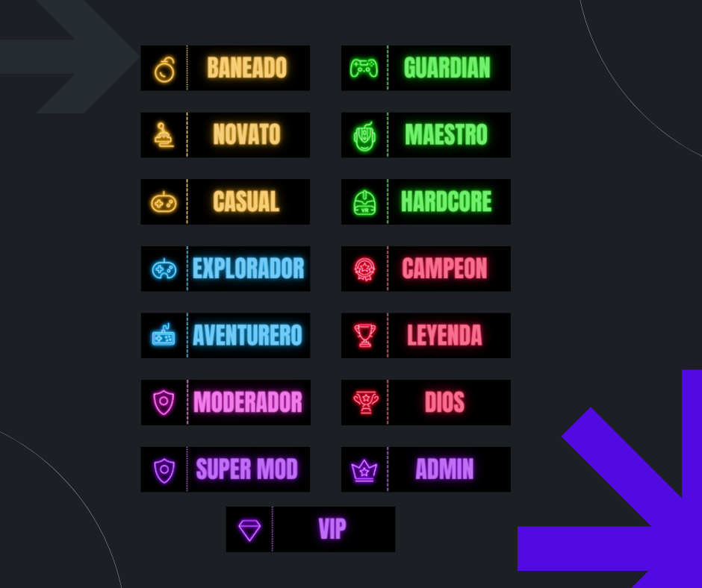
Task: Click the AVENTURERO role label
Action: coord(248,335)
